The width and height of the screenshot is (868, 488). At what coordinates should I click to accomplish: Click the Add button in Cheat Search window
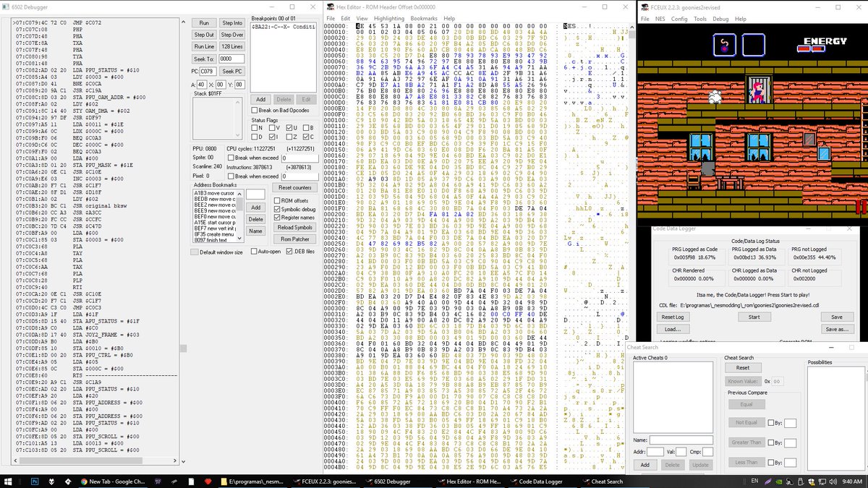point(645,465)
